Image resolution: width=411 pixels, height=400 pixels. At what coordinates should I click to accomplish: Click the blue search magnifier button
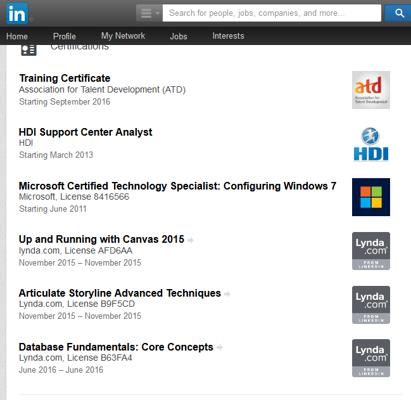click(x=398, y=13)
